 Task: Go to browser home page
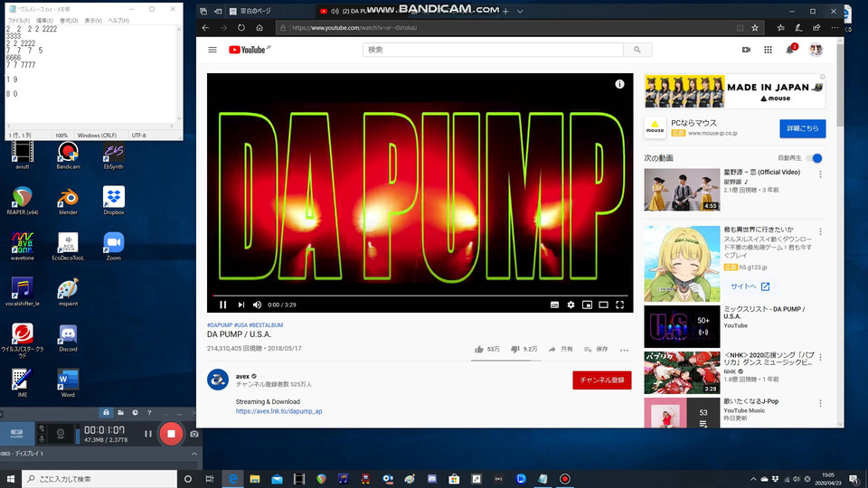pos(259,28)
